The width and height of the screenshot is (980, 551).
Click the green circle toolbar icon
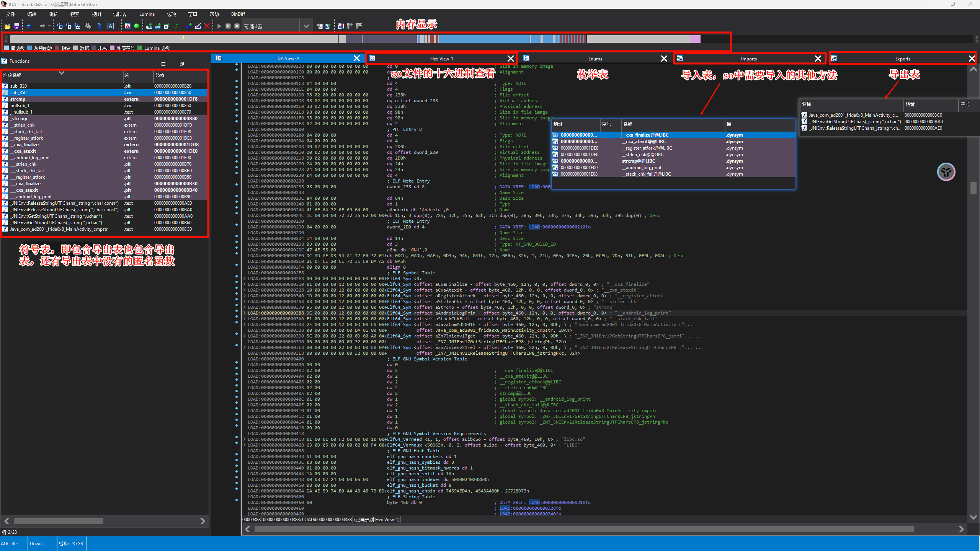[x=136, y=26]
